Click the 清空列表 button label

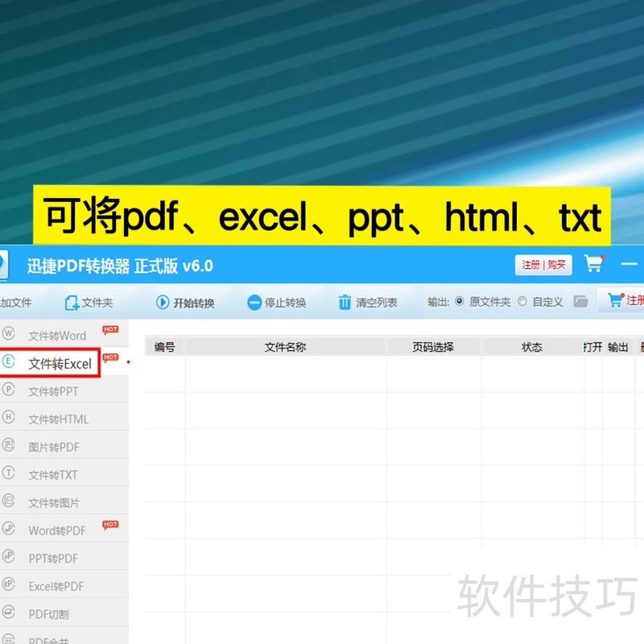point(377,303)
